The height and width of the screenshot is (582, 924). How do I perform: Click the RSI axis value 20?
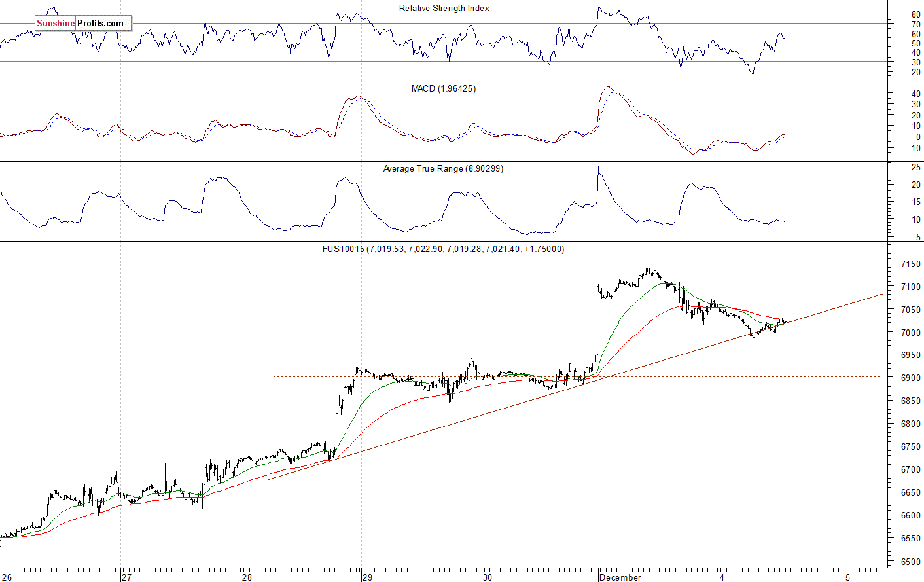coord(916,72)
